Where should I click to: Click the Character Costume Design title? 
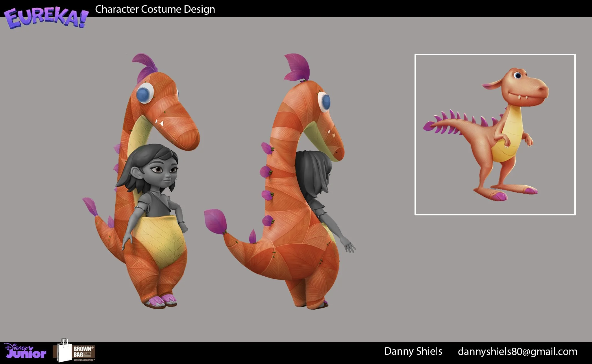[x=155, y=9]
